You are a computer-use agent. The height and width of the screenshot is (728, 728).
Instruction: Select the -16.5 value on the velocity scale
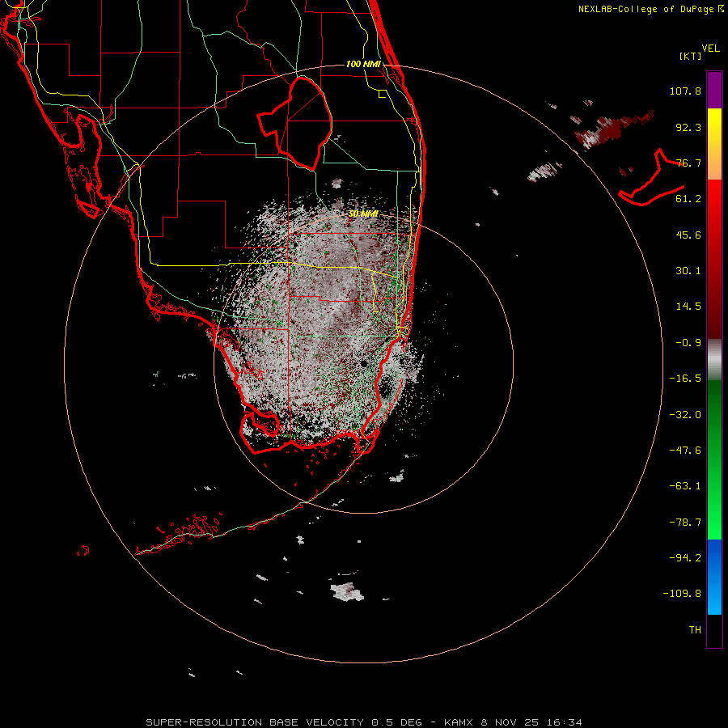click(x=685, y=379)
